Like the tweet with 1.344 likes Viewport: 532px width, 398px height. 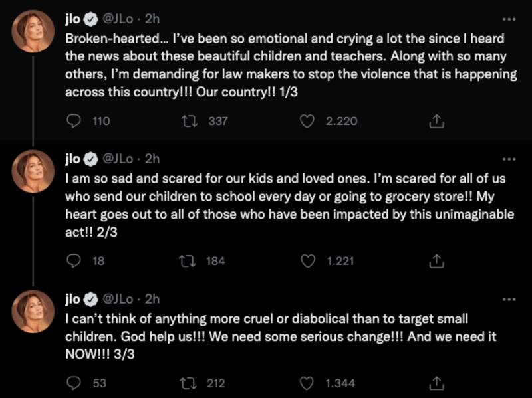(x=307, y=383)
